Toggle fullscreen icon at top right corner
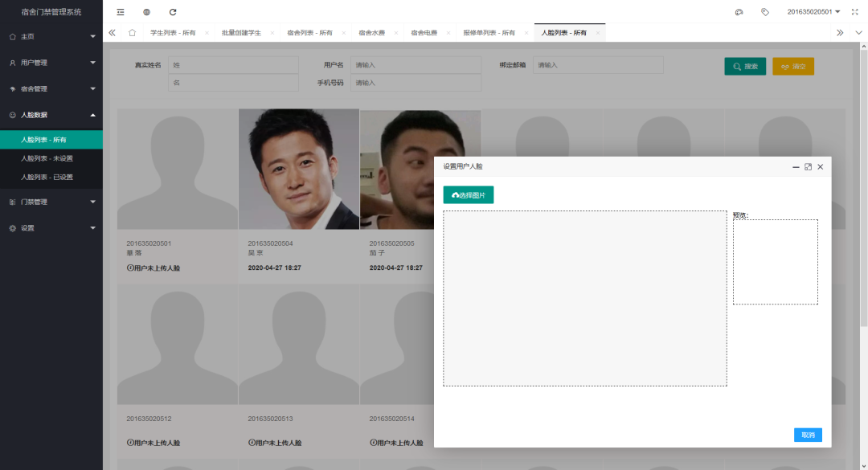The height and width of the screenshot is (470, 868). [854, 12]
